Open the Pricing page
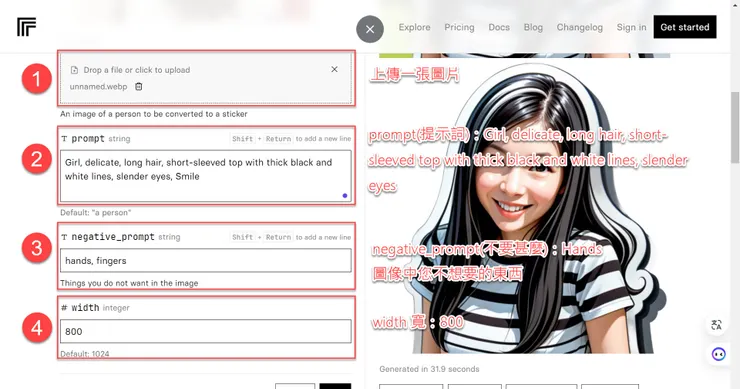740x389 pixels. (x=459, y=27)
